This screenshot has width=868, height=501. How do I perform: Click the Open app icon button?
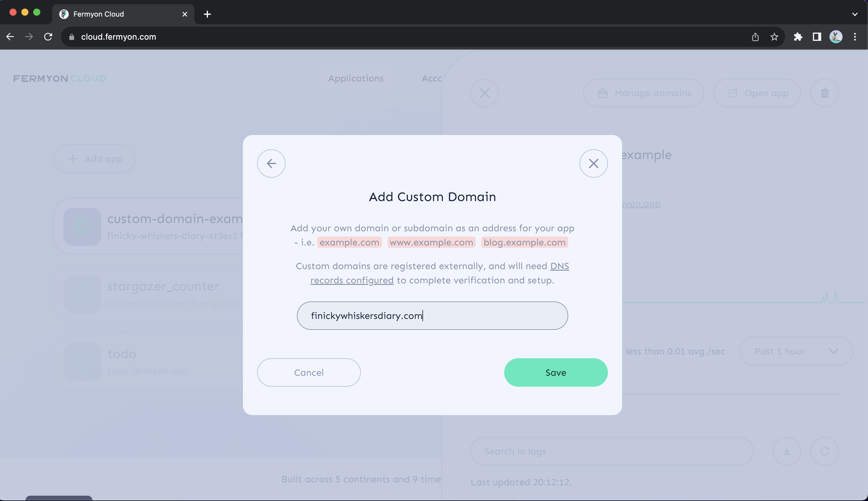point(733,93)
